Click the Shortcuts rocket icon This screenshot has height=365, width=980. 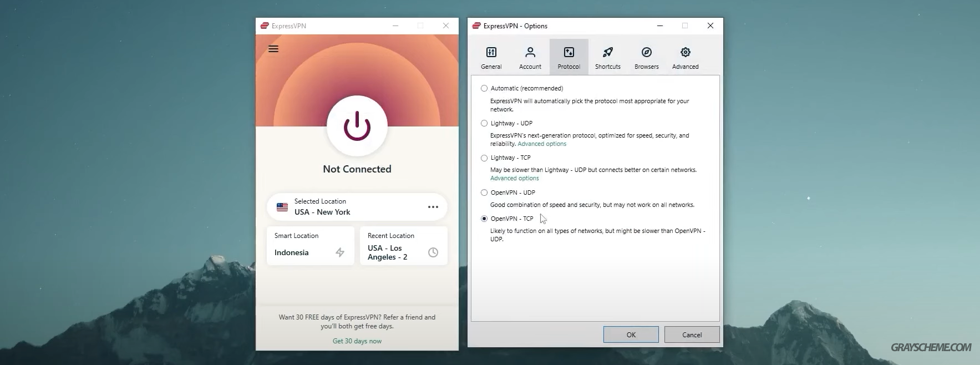click(608, 52)
